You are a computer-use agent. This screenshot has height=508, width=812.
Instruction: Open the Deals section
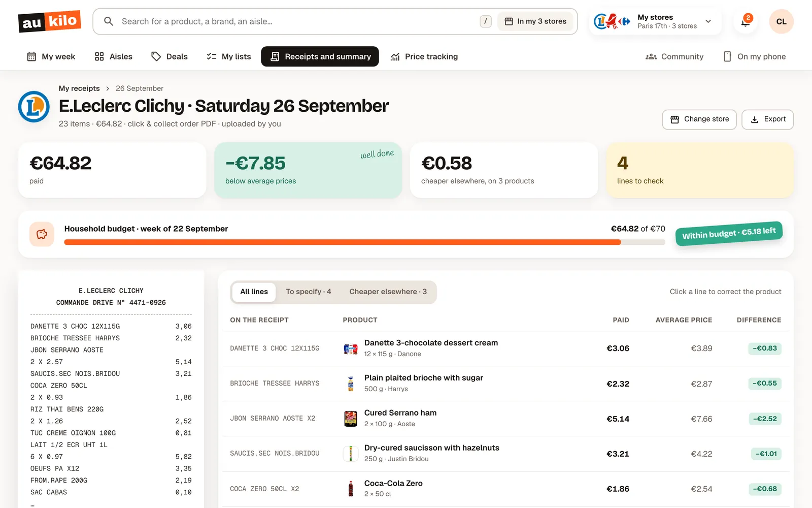coord(170,56)
